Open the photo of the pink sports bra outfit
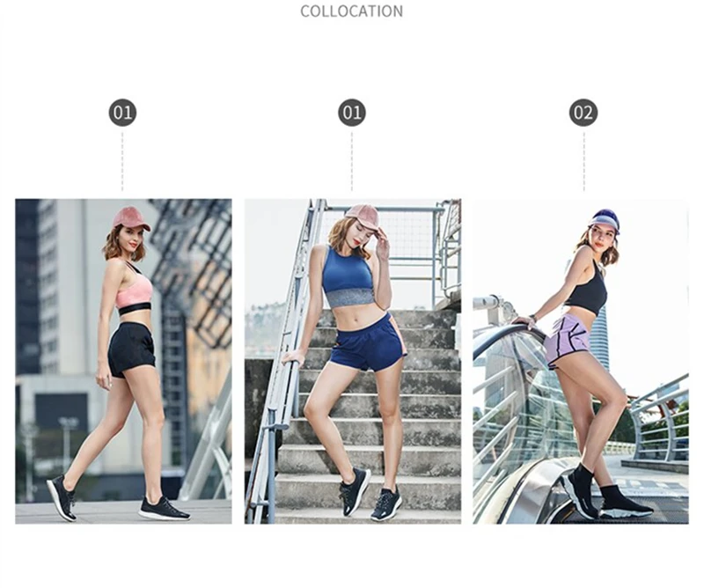The image size is (704, 588). pyautogui.click(x=123, y=361)
